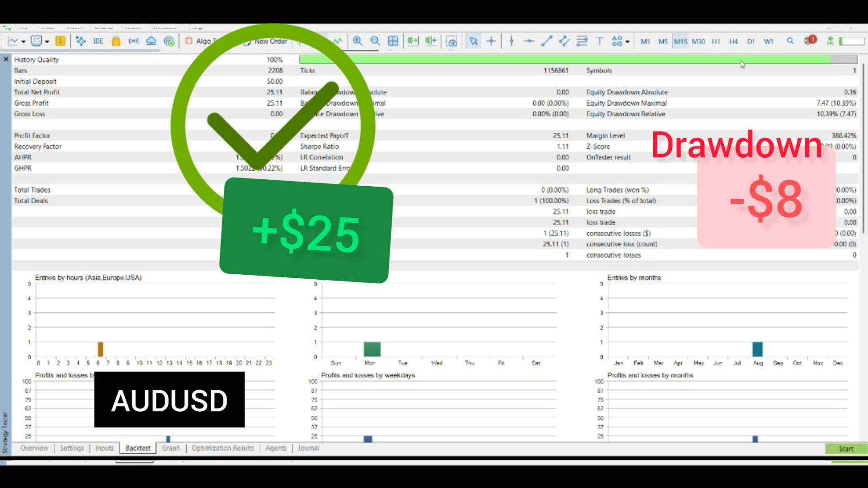Set timeframe to D1

tap(751, 41)
